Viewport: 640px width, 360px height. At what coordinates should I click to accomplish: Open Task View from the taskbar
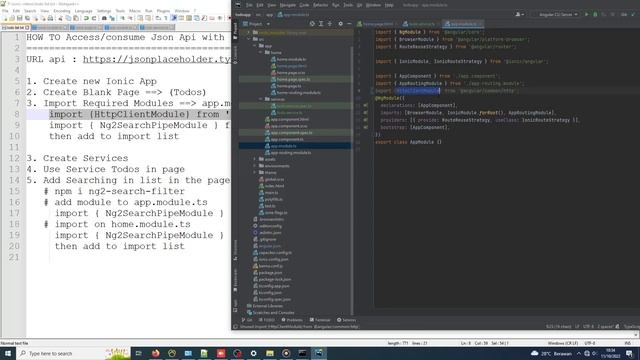click(x=139, y=353)
